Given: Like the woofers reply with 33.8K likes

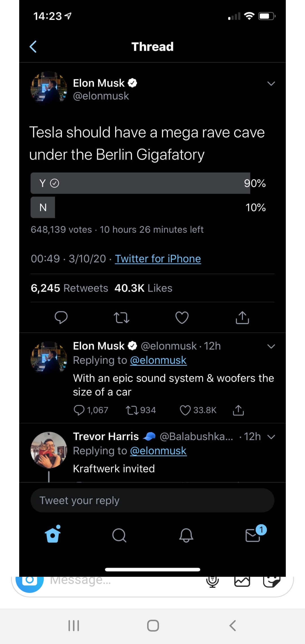Looking at the screenshot, I should [x=185, y=410].
